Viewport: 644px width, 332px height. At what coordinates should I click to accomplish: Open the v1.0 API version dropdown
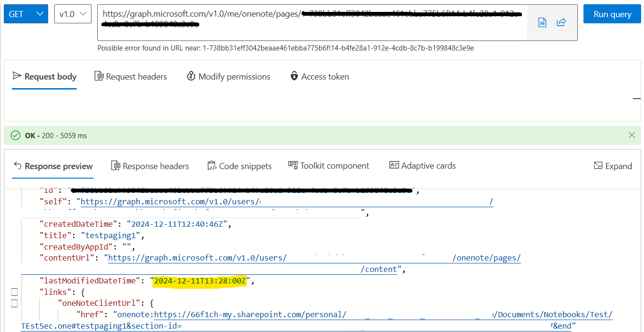tap(72, 14)
